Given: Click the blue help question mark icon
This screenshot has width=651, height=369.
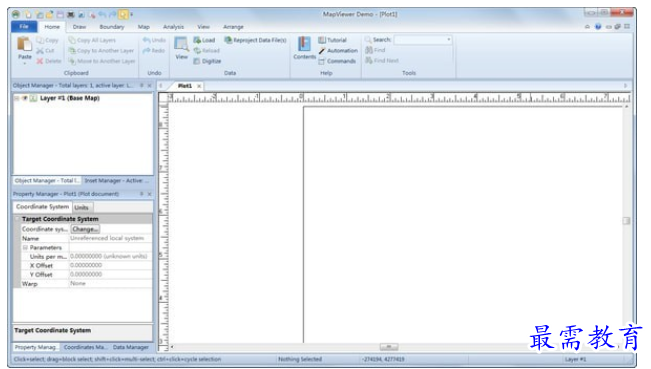Looking at the screenshot, I should (598, 27).
